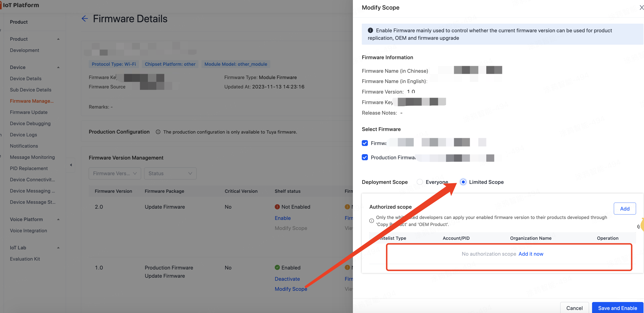The width and height of the screenshot is (644, 313).
Task: Click the red Not Enabled status icon
Action: coord(277,207)
